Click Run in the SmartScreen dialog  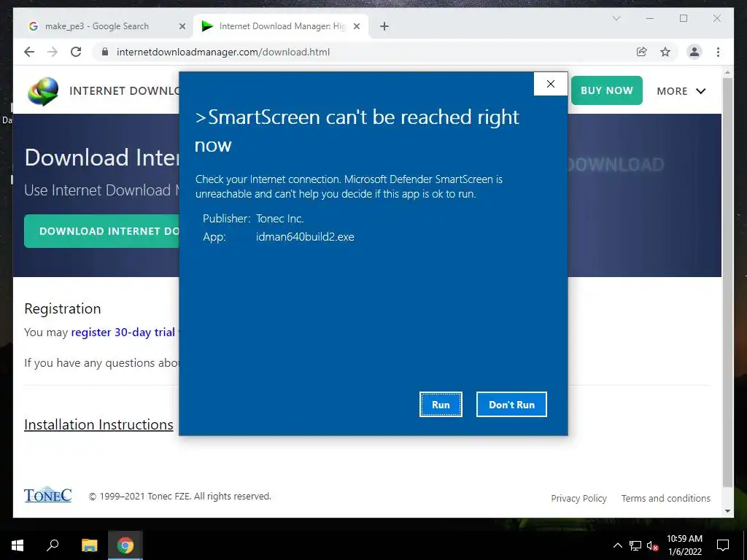441,404
